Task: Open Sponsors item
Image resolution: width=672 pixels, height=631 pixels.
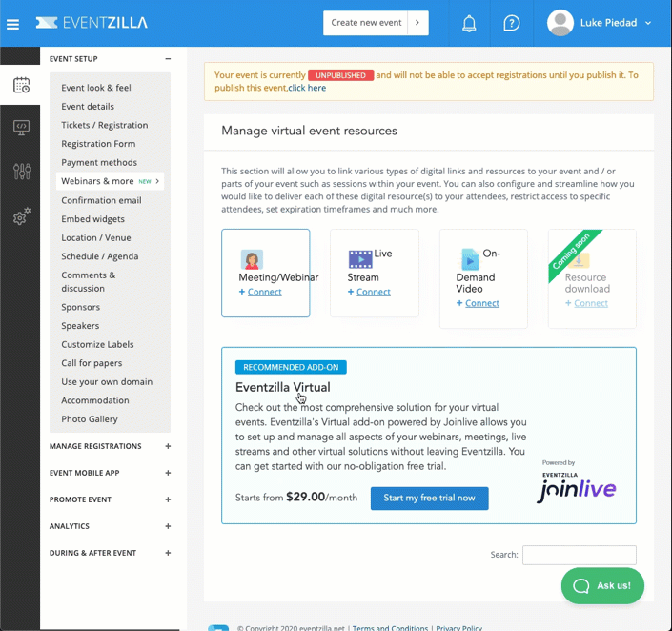Action: pyautogui.click(x=81, y=307)
